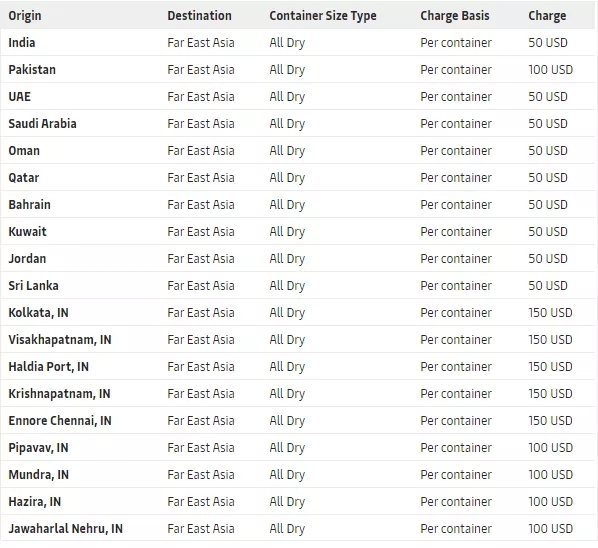Select Kolkata, IN origin entry
The width and height of the screenshot is (598, 548).
click(39, 313)
